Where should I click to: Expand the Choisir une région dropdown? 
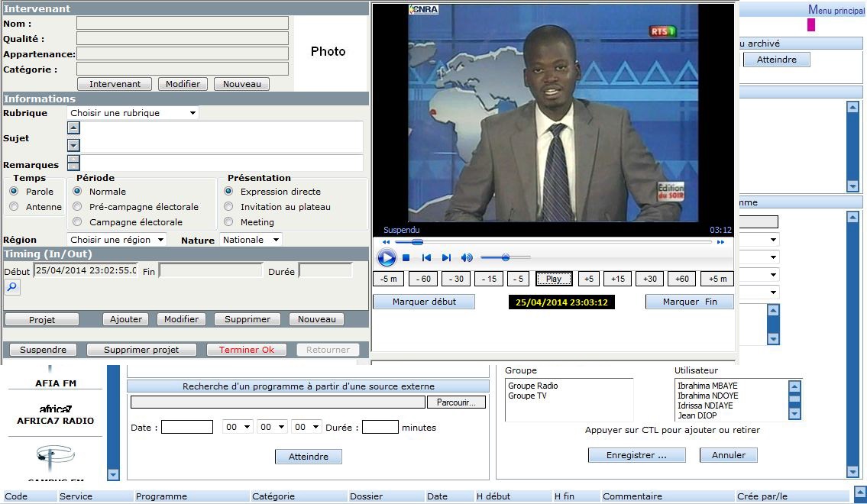click(x=117, y=240)
